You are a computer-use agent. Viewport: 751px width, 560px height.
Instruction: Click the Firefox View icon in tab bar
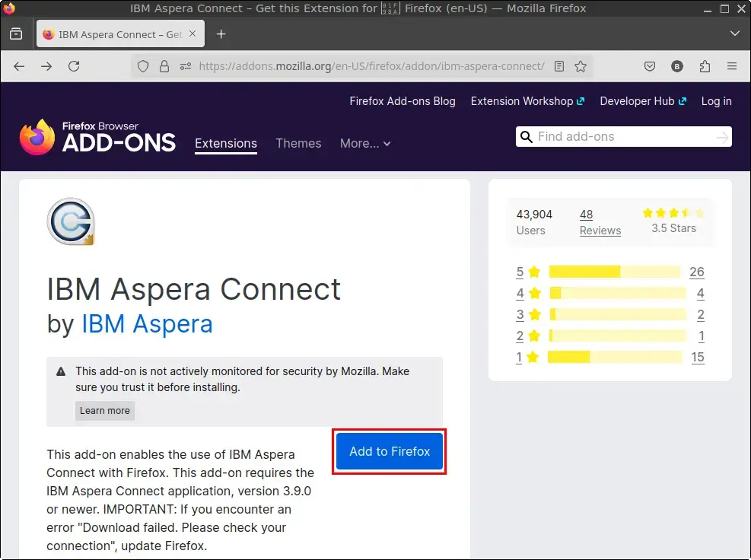pos(16,34)
